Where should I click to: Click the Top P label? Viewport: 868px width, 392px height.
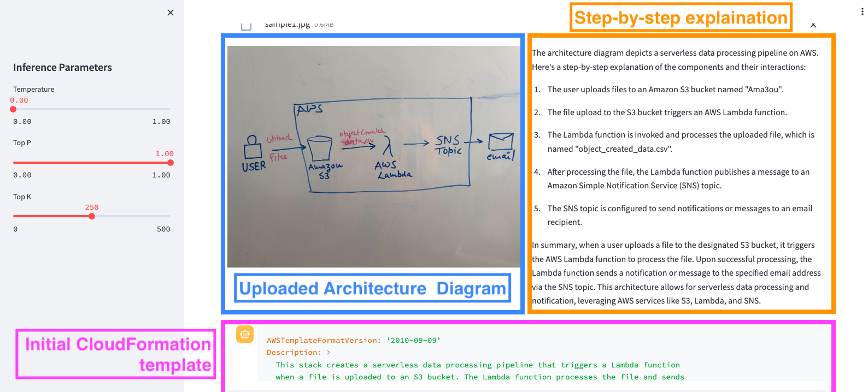22,143
